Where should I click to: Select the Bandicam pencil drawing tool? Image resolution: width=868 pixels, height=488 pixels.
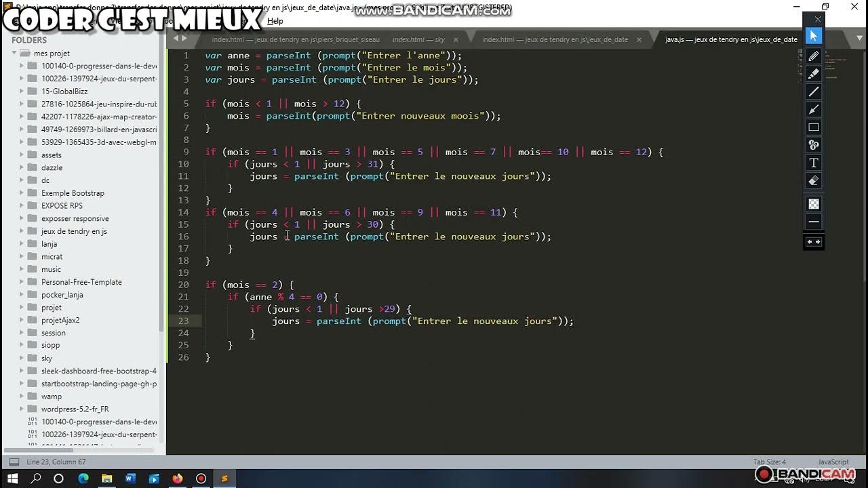[x=814, y=56]
